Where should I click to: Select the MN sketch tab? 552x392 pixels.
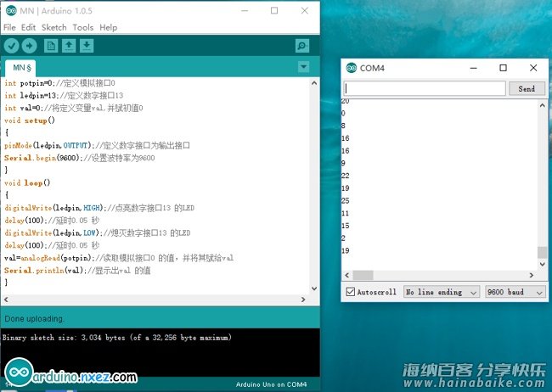pos(20,68)
